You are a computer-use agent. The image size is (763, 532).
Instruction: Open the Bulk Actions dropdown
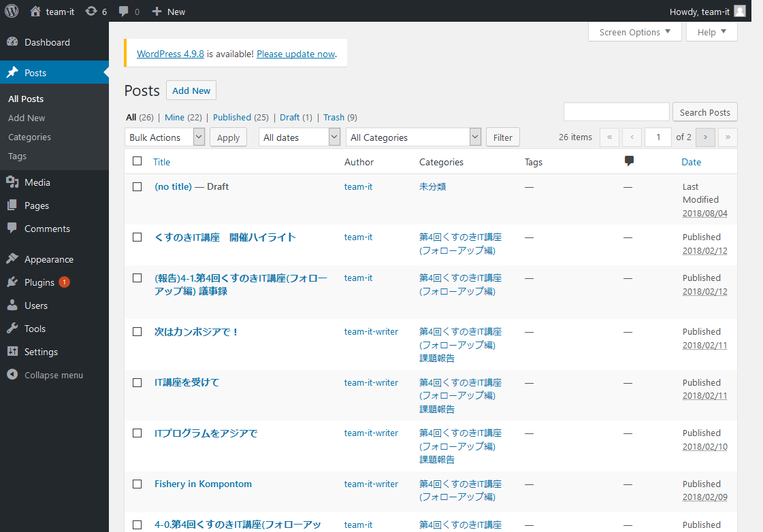click(x=165, y=137)
